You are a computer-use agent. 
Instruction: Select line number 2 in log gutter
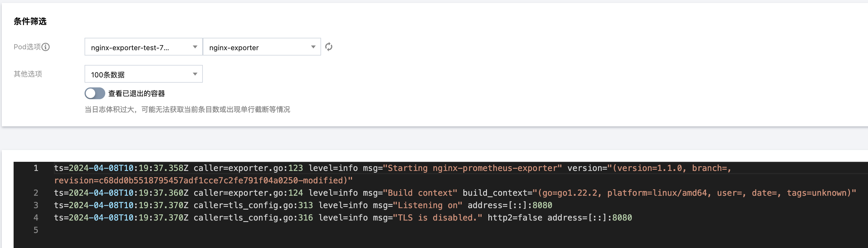[36, 193]
